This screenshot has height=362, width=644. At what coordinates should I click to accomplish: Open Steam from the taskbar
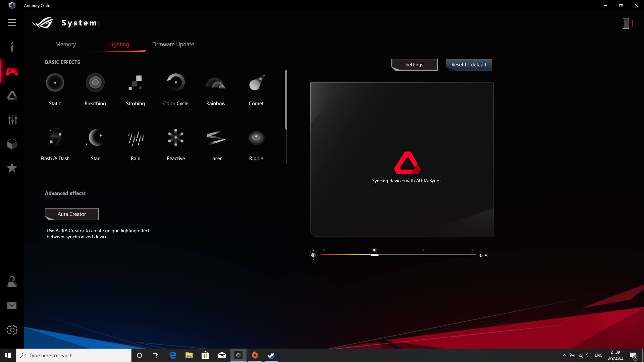coord(271,355)
